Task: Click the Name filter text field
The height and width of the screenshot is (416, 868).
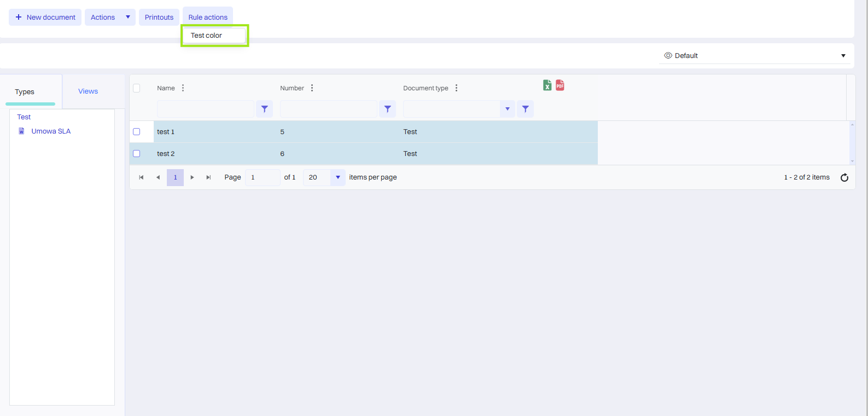Action: tap(205, 109)
